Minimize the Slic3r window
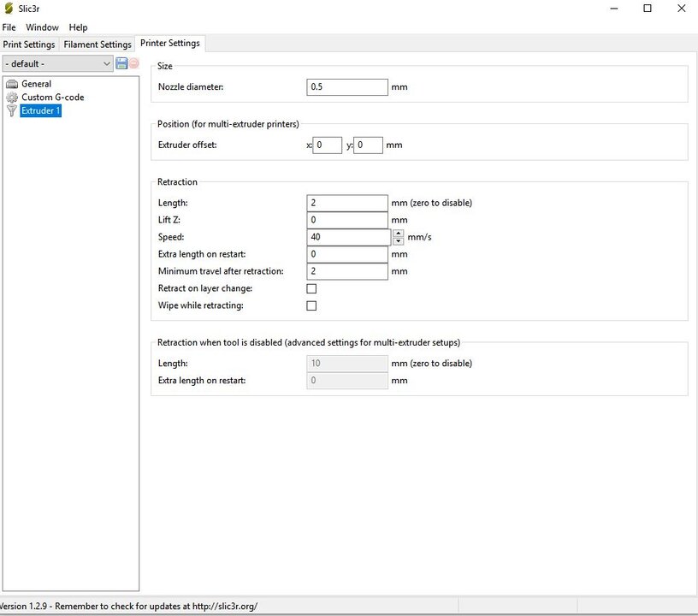698x616 pixels. pos(614,9)
